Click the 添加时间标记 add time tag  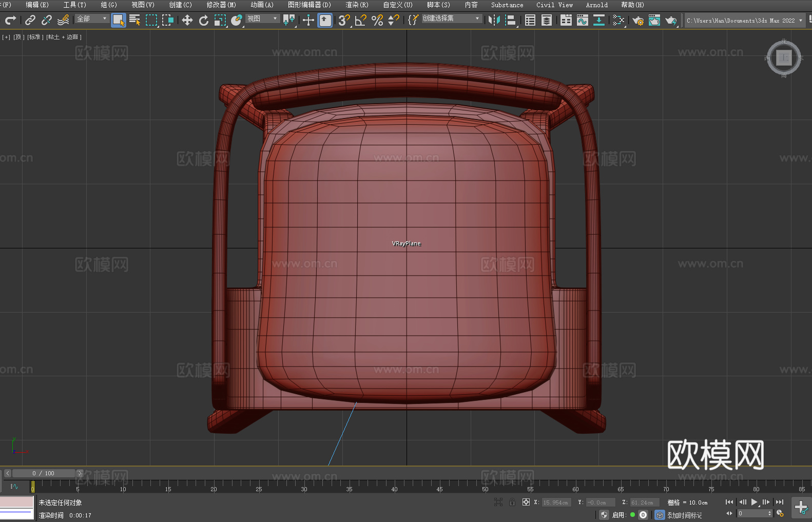tap(684, 515)
